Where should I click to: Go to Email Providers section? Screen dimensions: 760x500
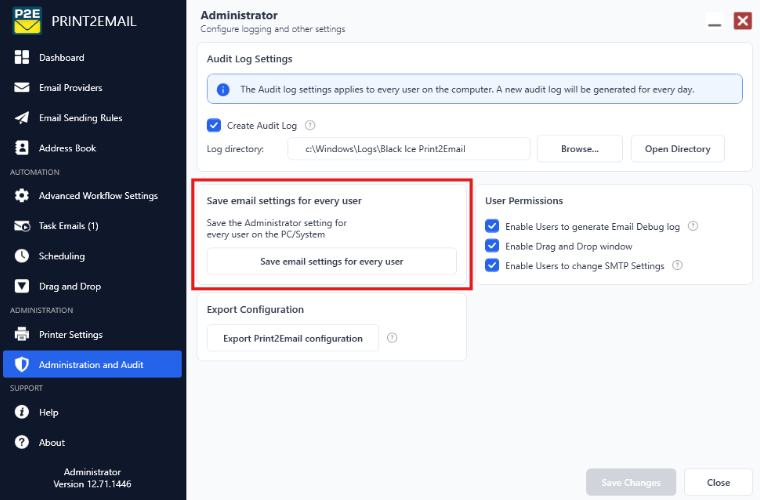pos(71,88)
